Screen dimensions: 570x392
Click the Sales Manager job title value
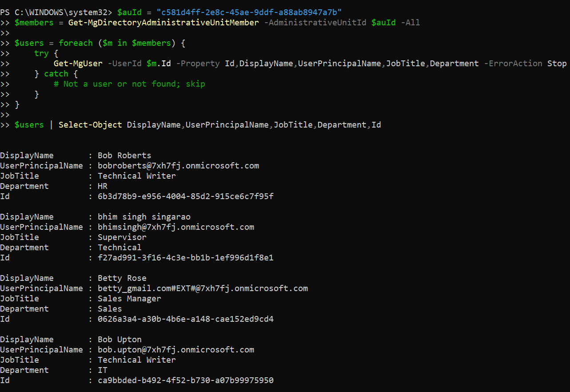click(x=129, y=299)
